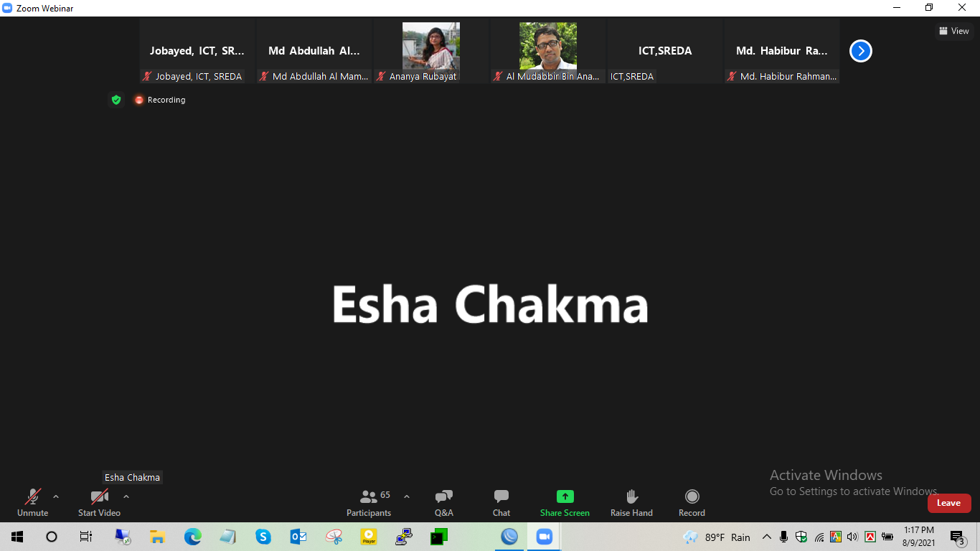This screenshot has height=551, width=980.
Task: Open the Chat panel
Action: (501, 502)
